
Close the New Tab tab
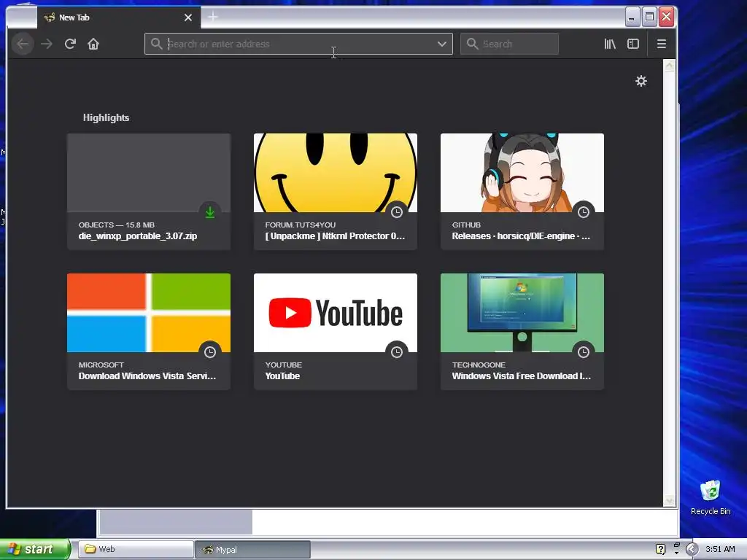coord(188,17)
